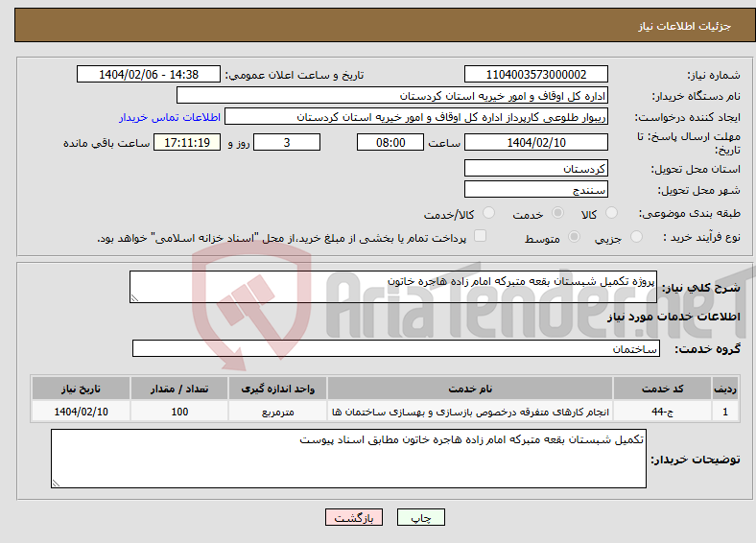
Task: Click resize handle of توضیحات خریدار textarea
Action: coord(56,483)
